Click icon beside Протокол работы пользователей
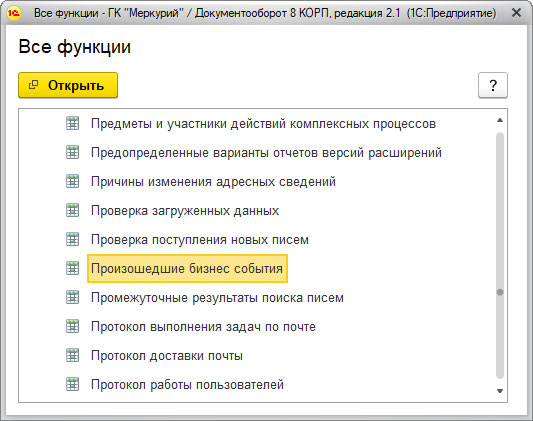 coord(72,385)
